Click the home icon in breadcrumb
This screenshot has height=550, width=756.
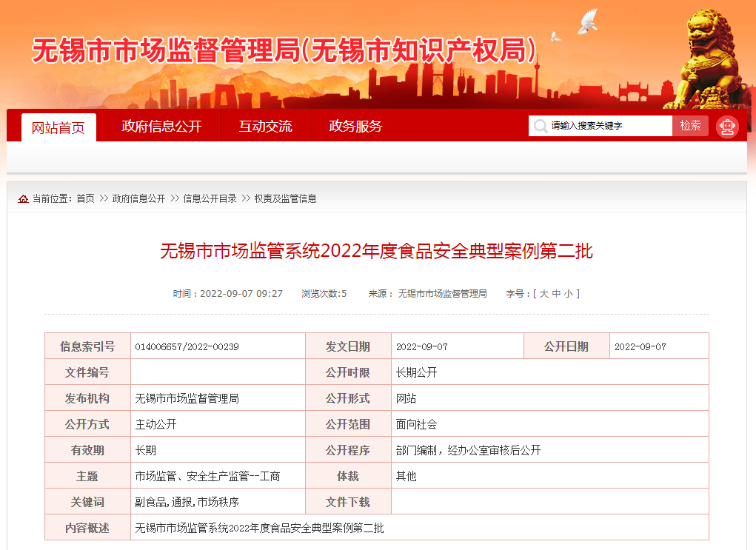click(x=23, y=198)
